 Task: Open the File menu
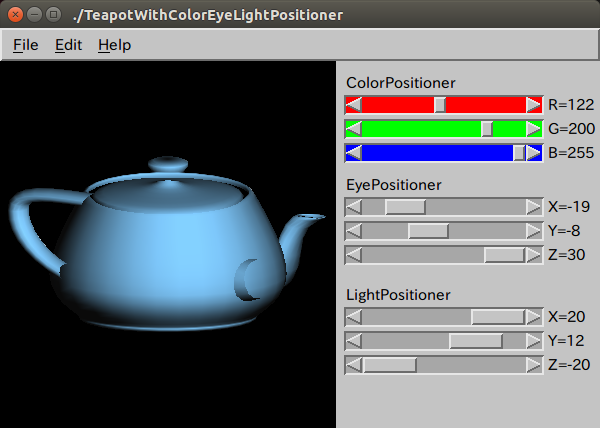click(26, 45)
